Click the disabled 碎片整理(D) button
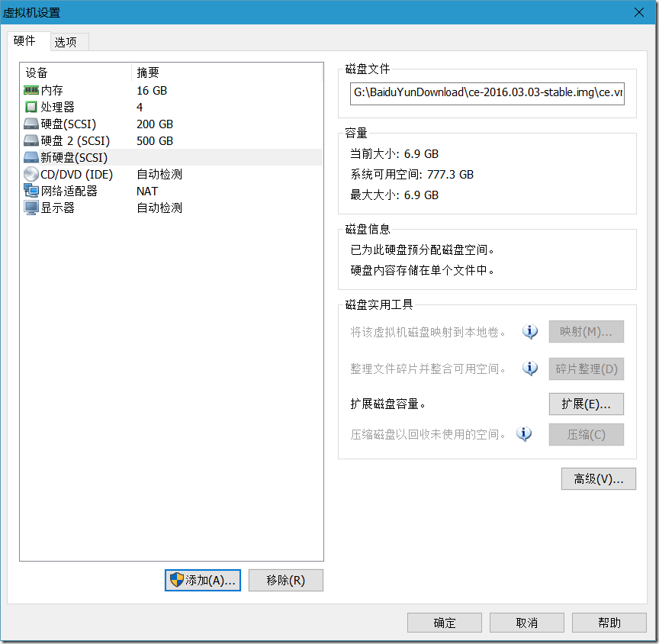Image resolution: width=659 pixels, height=644 pixels. 586,369
